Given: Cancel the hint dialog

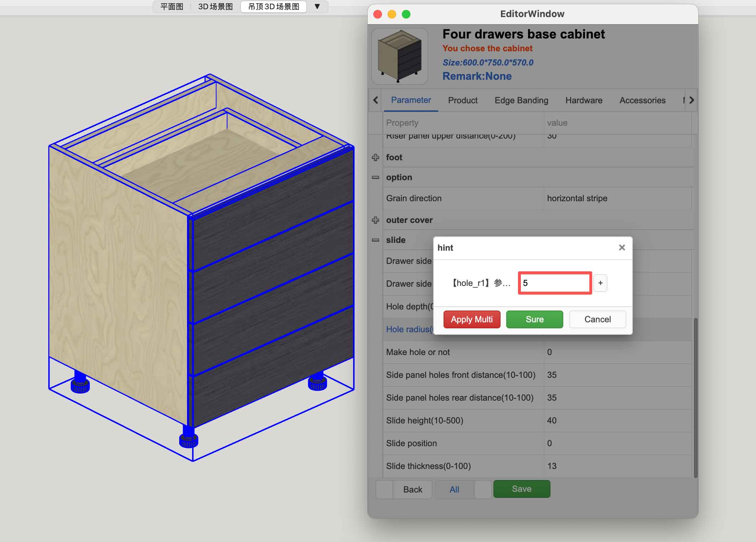Looking at the screenshot, I should (597, 319).
